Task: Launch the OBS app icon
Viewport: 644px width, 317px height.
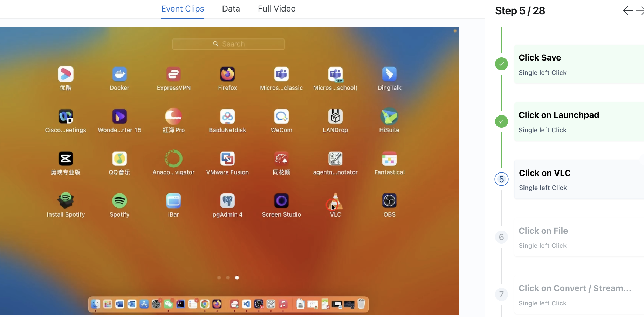Action: (389, 201)
